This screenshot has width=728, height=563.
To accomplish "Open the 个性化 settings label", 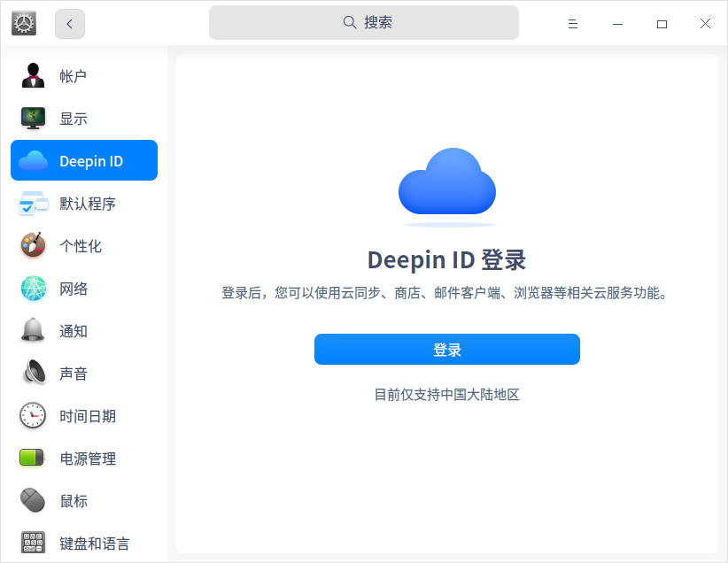I will (x=81, y=246).
